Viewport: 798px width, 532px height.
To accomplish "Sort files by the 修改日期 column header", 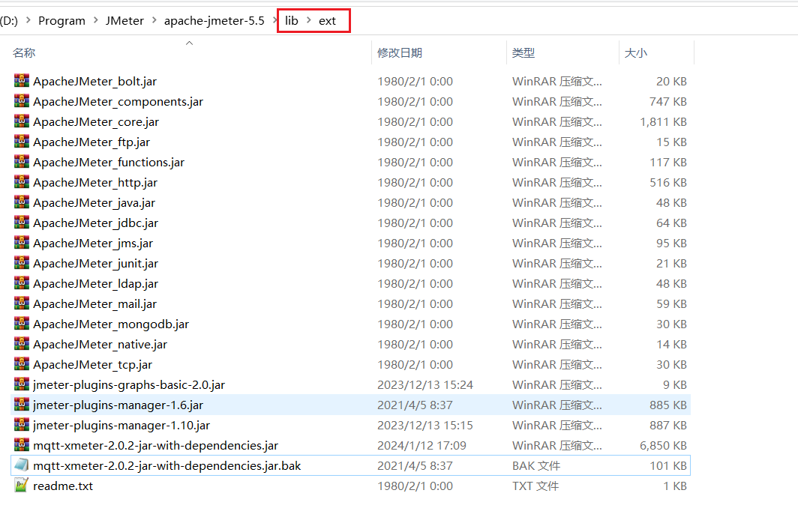I will 400,53.
